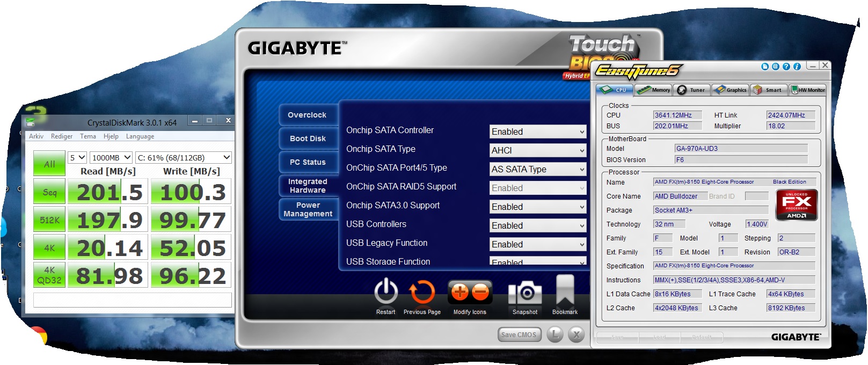This screenshot has height=365, width=868.
Task: Click the round L button in TouchBIOS
Action: (x=555, y=334)
